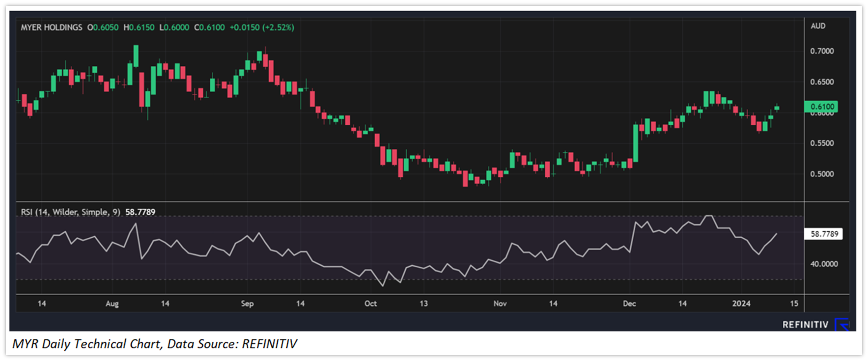Click the Oct date label on time axis
The image size is (868, 361).
pyautogui.click(x=370, y=304)
